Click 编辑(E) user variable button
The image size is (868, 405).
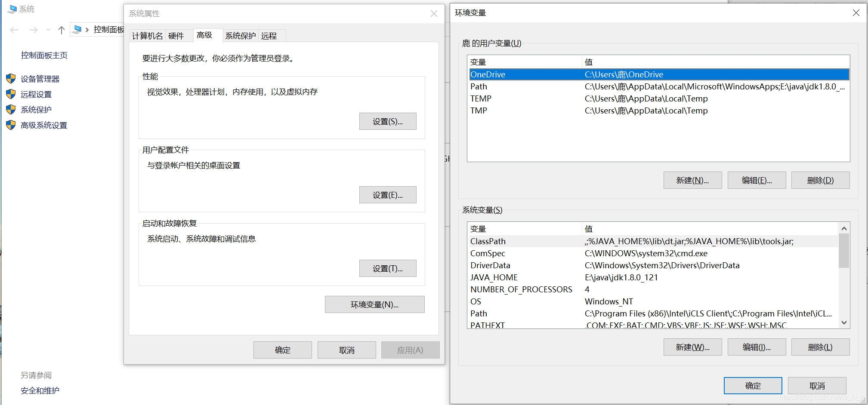pos(757,180)
